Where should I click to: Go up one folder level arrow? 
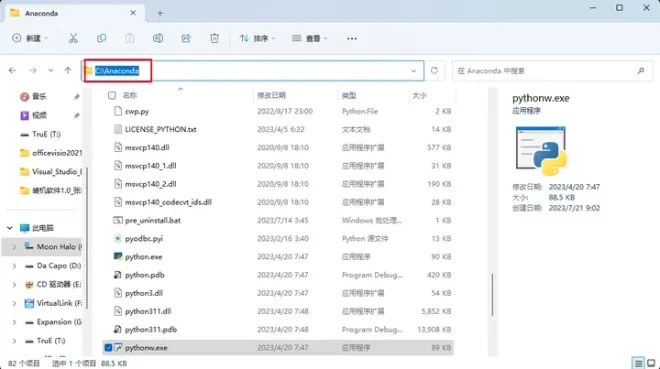click(x=68, y=70)
